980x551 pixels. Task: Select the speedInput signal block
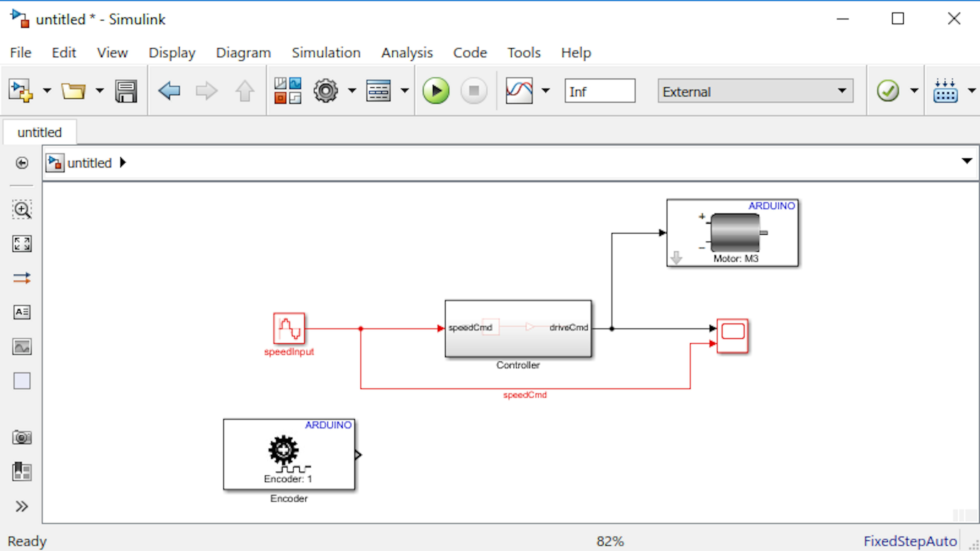(289, 328)
